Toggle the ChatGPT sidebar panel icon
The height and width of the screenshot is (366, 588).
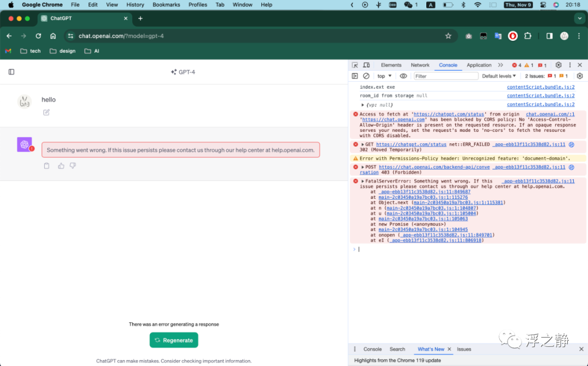tap(11, 72)
